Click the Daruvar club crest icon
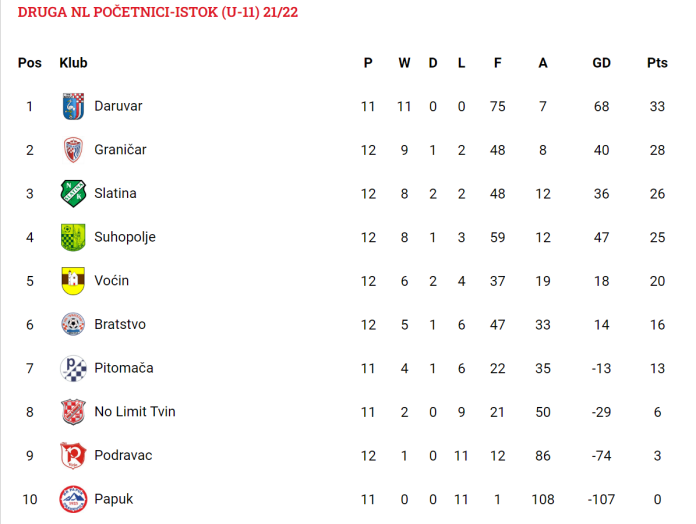Screen dimensions: 696x524 pos(73,106)
